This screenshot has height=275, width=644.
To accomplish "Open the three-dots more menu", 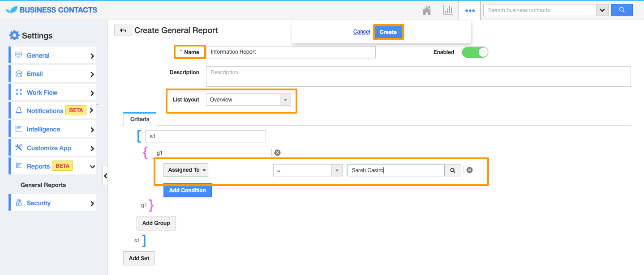I will tap(470, 10).
